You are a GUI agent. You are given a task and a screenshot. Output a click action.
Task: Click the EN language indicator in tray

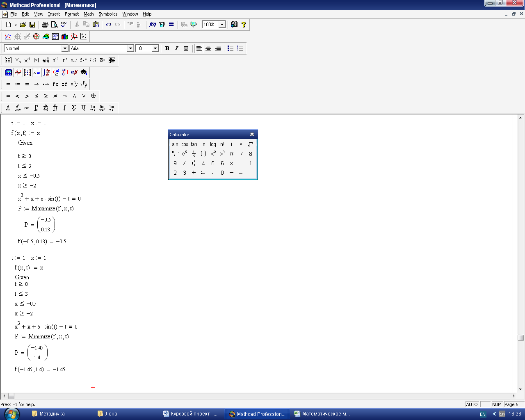483,414
